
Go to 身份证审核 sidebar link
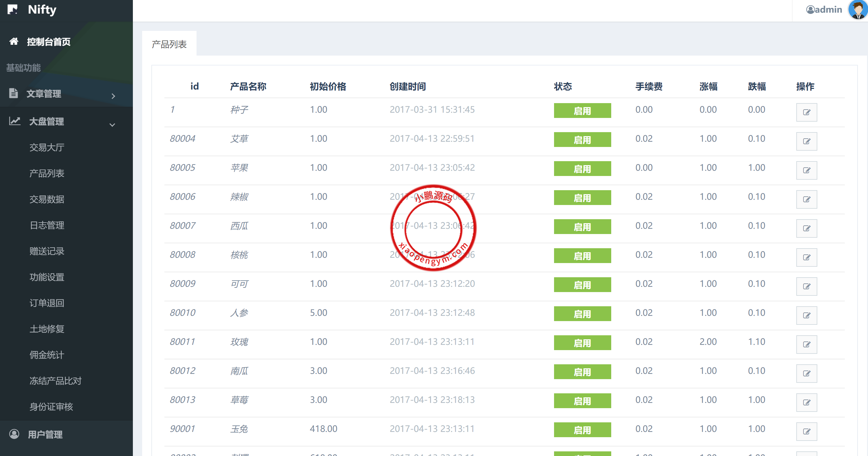tap(51, 407)
